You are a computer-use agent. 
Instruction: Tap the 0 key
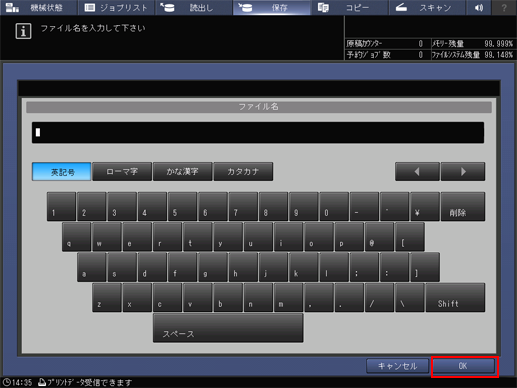(334, 207)
